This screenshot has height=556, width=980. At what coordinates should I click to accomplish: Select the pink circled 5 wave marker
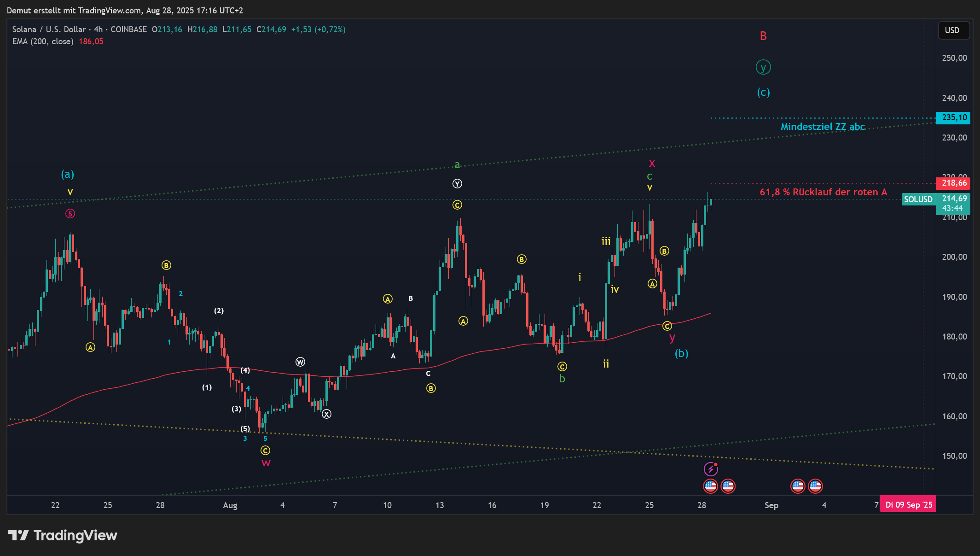(70, 214)
